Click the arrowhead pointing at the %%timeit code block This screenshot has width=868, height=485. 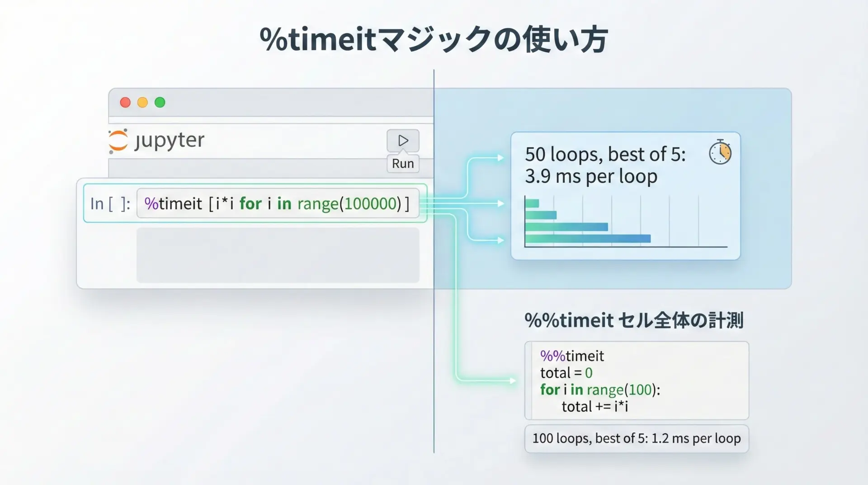[513, 381]
